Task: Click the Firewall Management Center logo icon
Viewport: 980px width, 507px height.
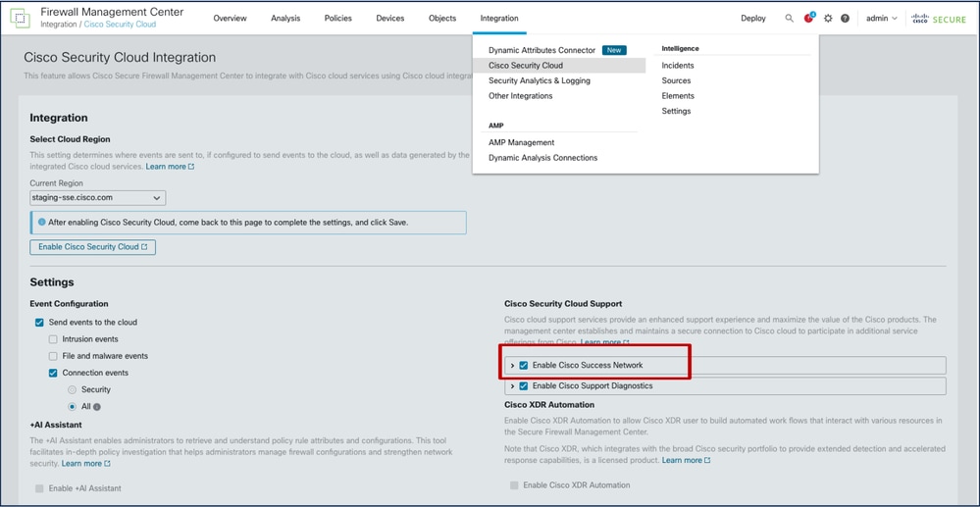Action: [x=21, y=18]
